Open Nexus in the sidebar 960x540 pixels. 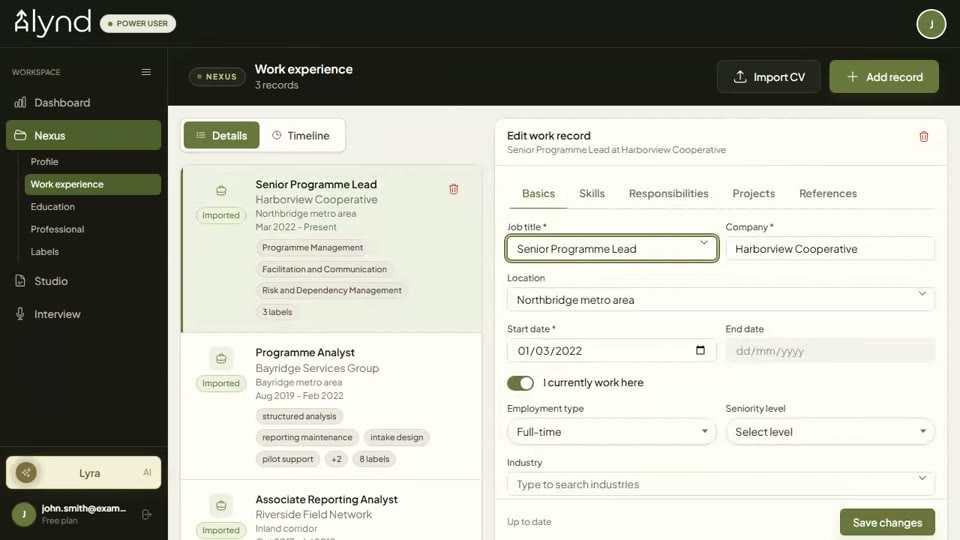83,135
